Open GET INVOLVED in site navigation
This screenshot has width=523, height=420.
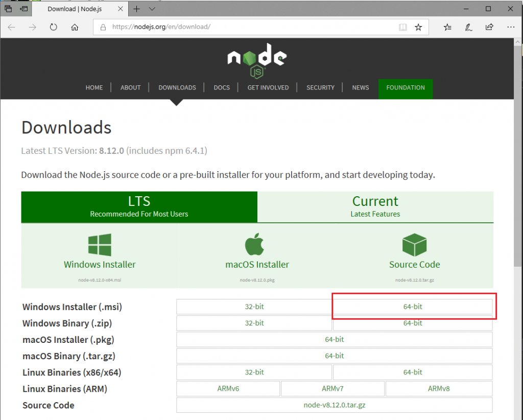(268, 88)
